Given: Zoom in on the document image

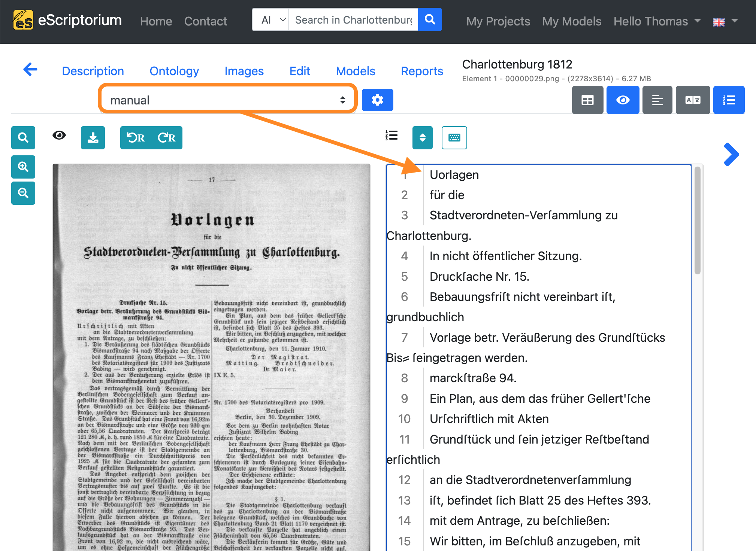Looking at the screenshot, I should [x=23, y=167].
